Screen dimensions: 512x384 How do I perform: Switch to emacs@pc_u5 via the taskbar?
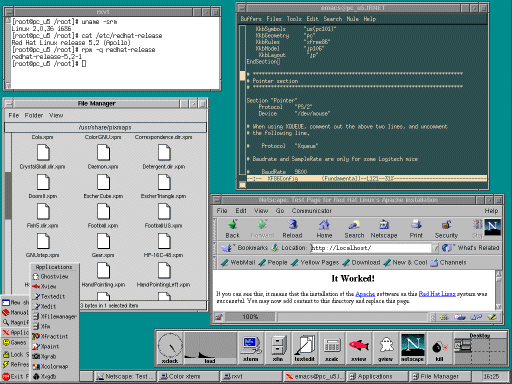pyautogui.click(x=315, y=377)
